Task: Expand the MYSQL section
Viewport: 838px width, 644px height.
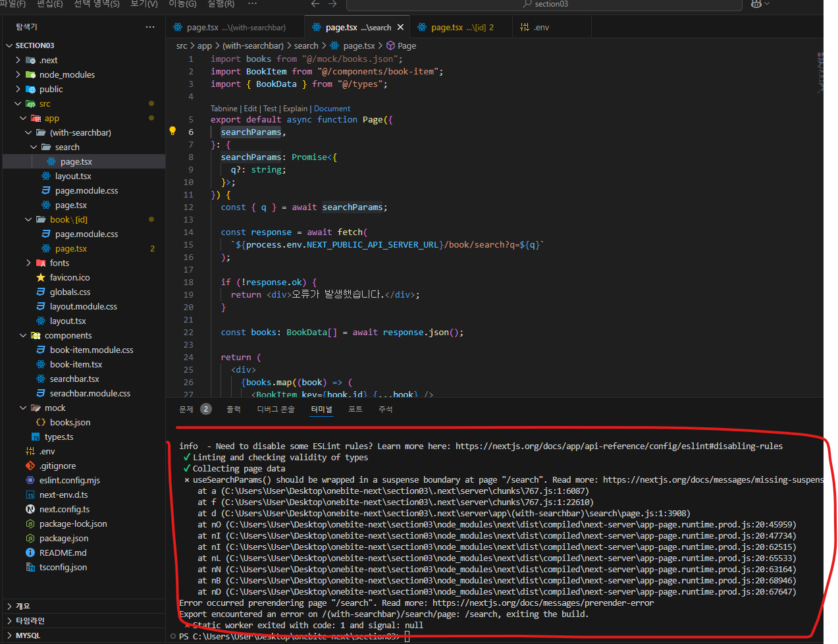Action: [83, 635]
